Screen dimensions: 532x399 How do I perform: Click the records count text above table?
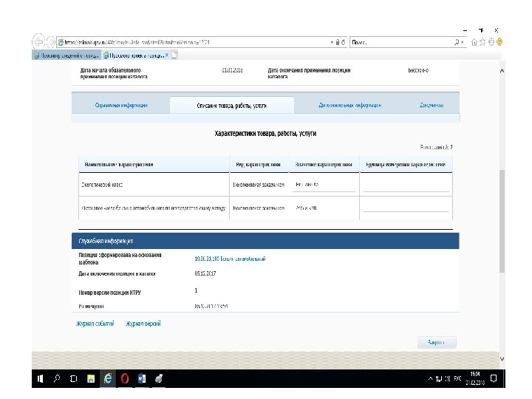click(436, 147)
